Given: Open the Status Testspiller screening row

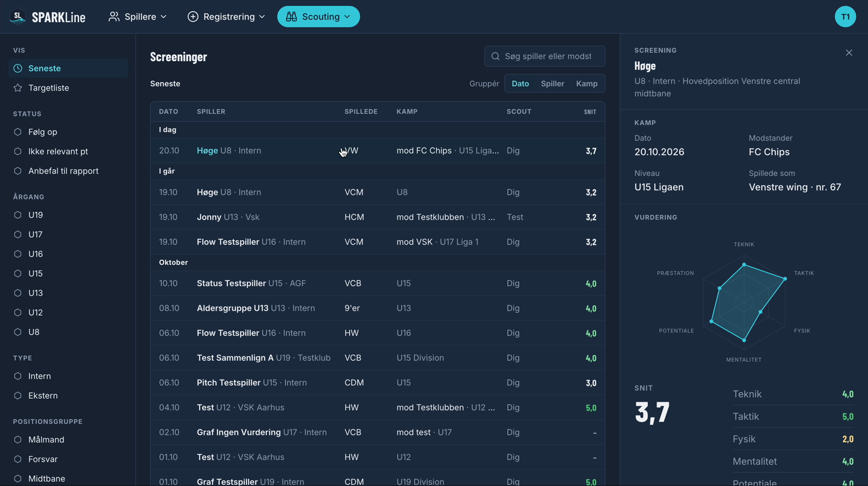Looking at the screenshot, I should click(x=378, y=283).
